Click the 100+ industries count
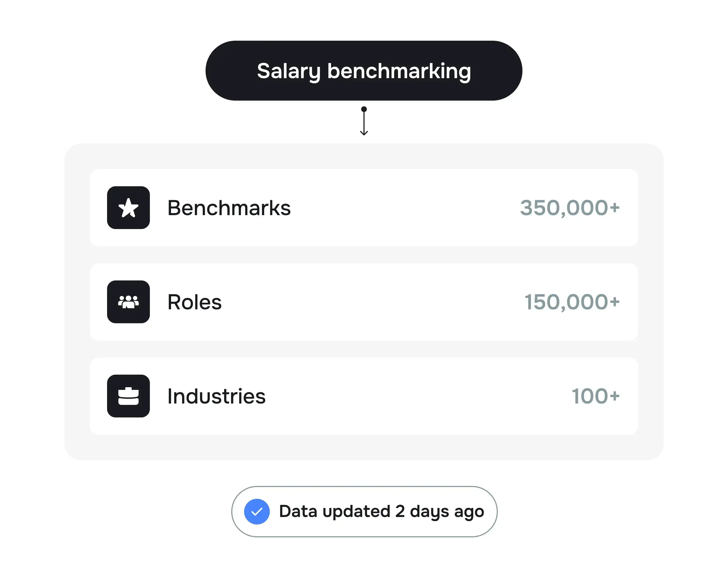Screen dimensions: 728x578 coord(596,396)
